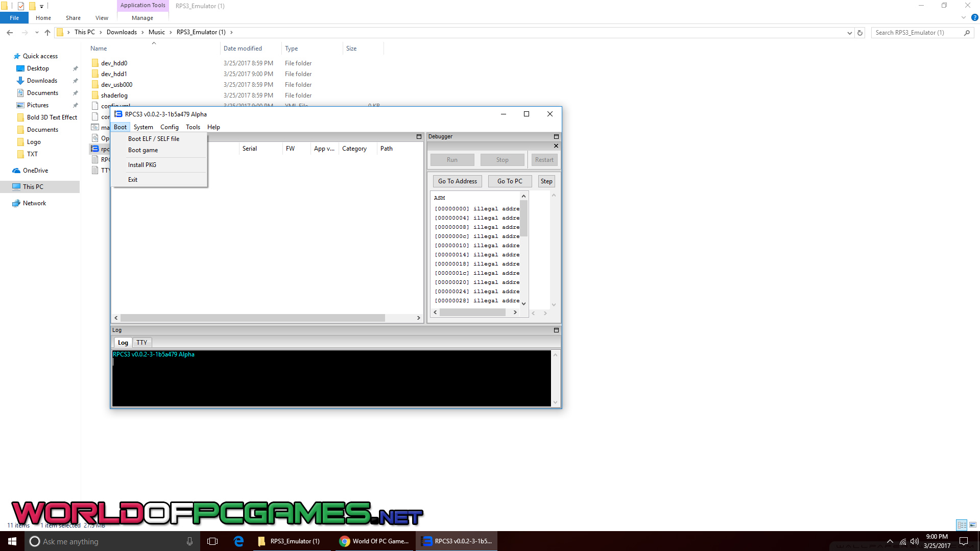This screenshot has width=980, height=551.
Task: Click the Cortana microphone icon
Action: (189, 541)
